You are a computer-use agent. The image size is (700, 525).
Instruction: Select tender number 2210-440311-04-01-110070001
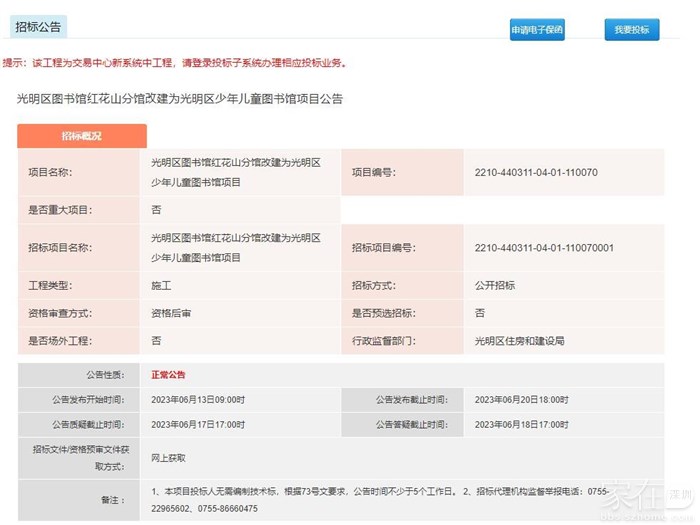[x=544, y=248]
